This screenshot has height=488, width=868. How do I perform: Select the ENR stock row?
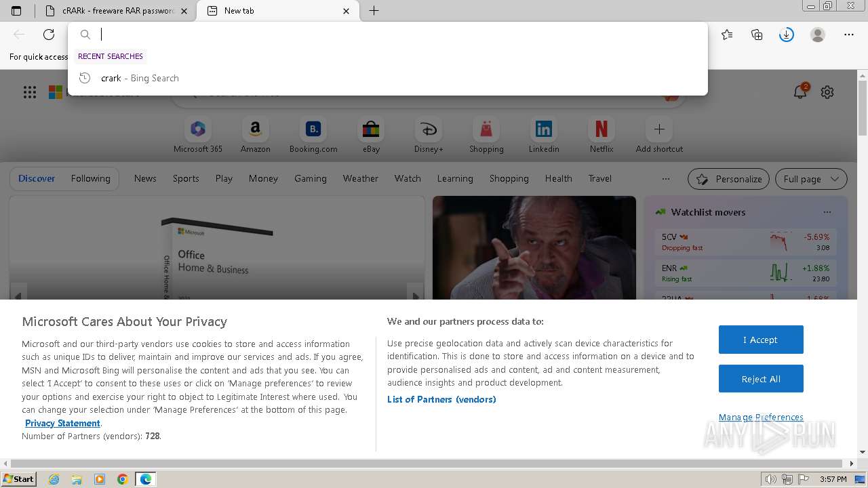[746, 273]
